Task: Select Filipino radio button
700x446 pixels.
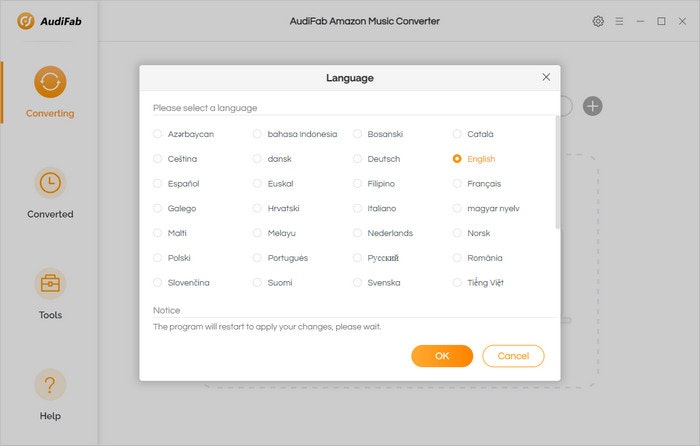Action: [357, 183]
